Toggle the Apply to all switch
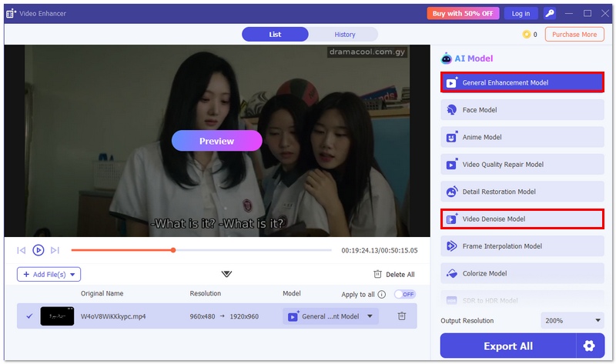 pyautogui.click(x=404, y=294)
